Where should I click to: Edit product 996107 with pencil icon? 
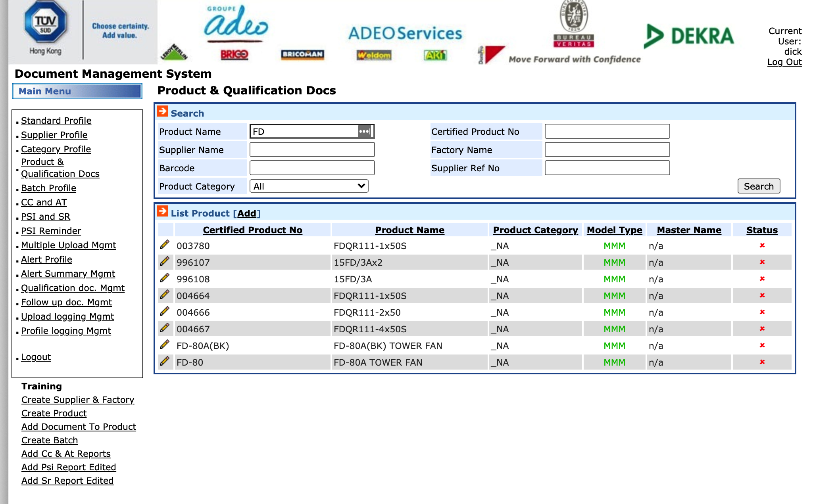coord(165,261)
